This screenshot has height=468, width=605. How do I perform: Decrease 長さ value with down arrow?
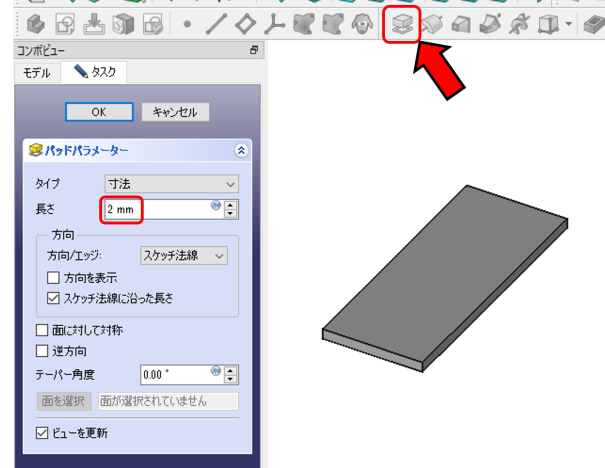230,214
